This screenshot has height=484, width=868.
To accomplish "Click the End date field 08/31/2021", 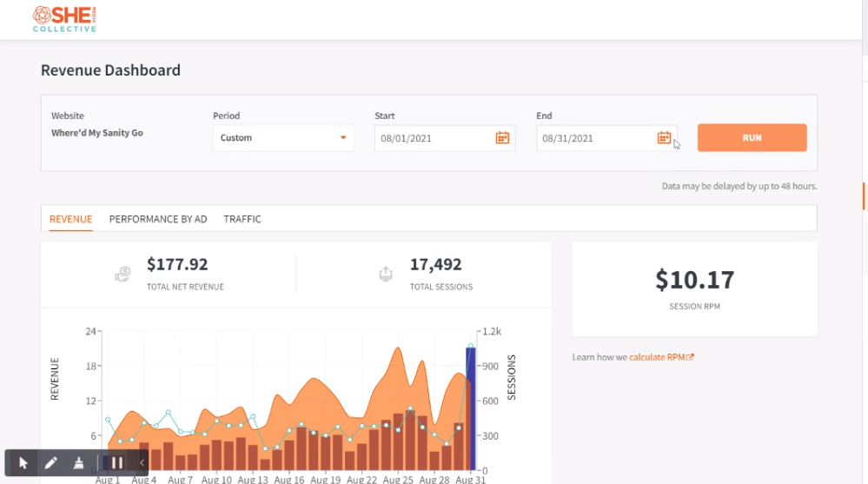I will [x=606, y=138].
